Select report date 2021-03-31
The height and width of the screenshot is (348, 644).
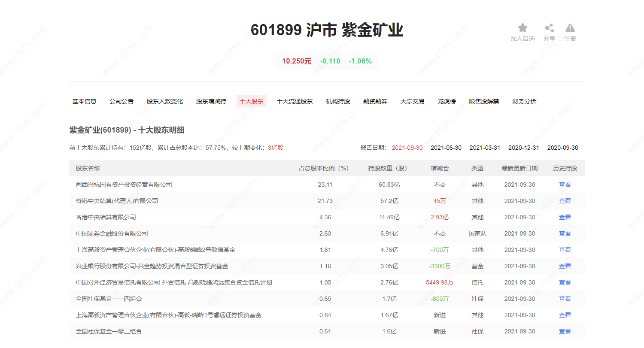pos(485,148)
